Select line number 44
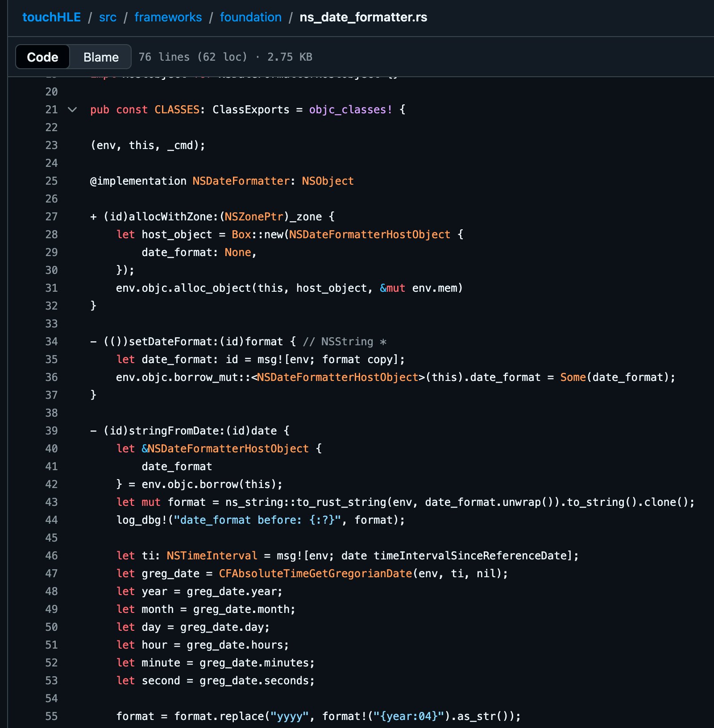The image size is (714, 728). pyautogui.click(x=51, y=520)
